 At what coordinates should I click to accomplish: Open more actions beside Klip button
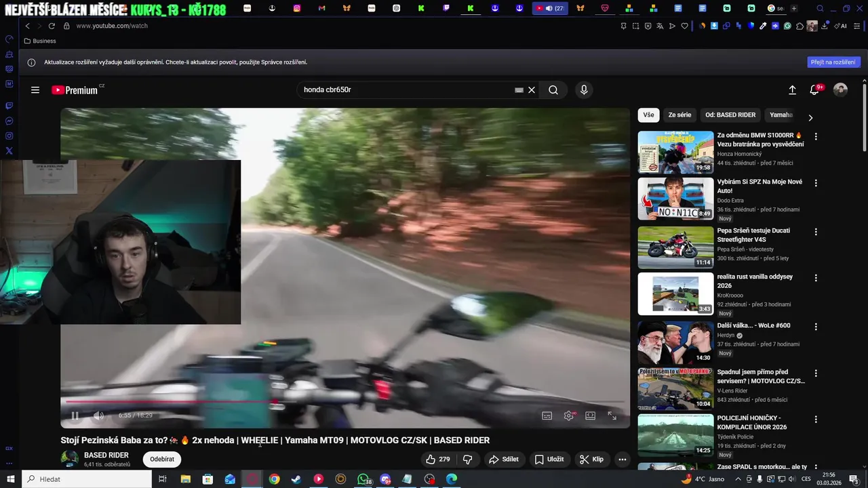click(x=622, y=460)
